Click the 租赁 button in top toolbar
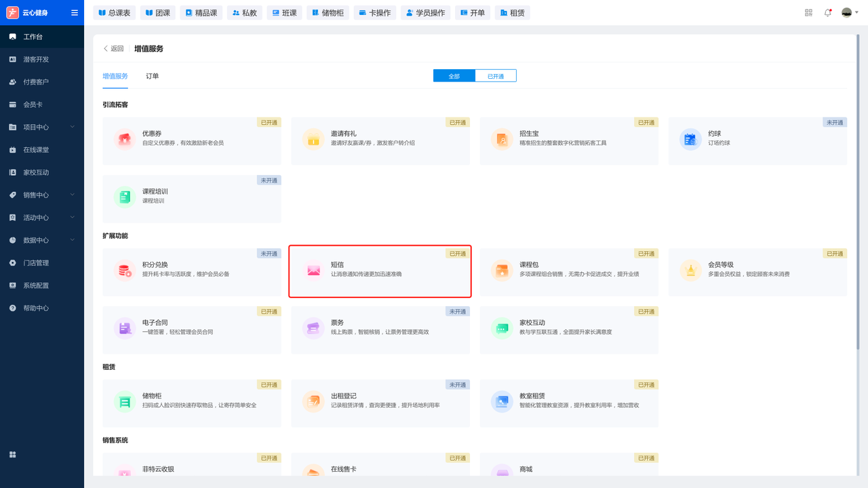 (x=512, y=13)
